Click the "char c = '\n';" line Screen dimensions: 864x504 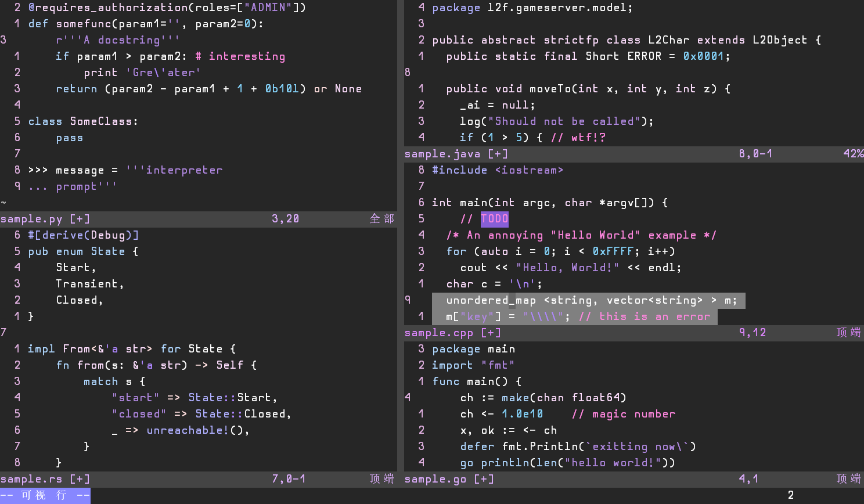pos(495,284)
